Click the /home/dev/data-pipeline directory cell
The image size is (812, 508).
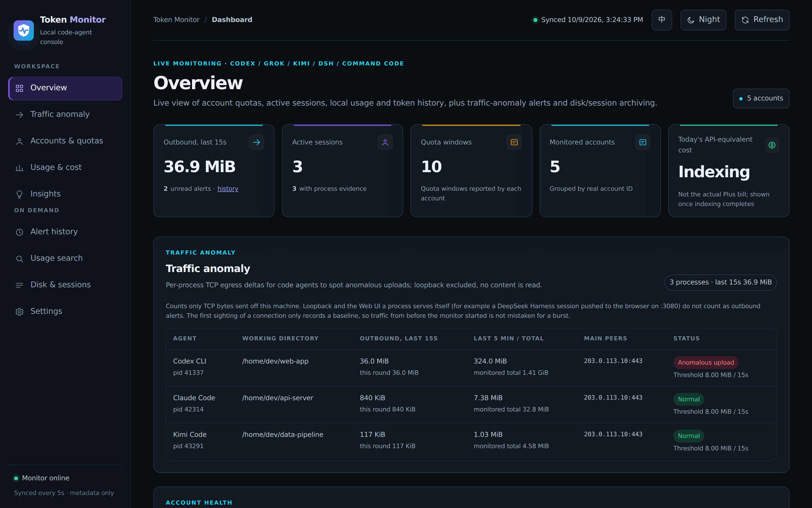[283, 435]
